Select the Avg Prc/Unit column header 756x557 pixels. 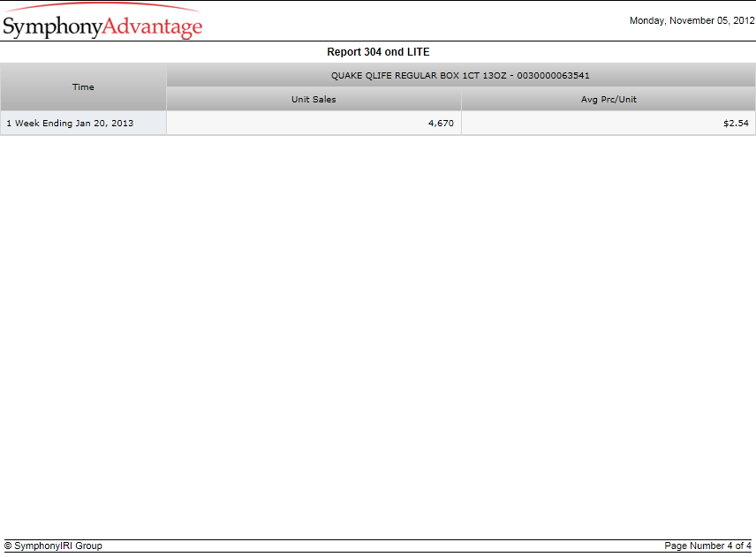609,99
